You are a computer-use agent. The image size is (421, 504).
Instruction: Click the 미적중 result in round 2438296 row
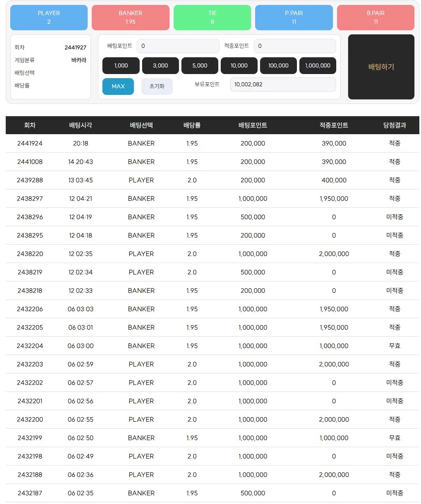[395, 217]
